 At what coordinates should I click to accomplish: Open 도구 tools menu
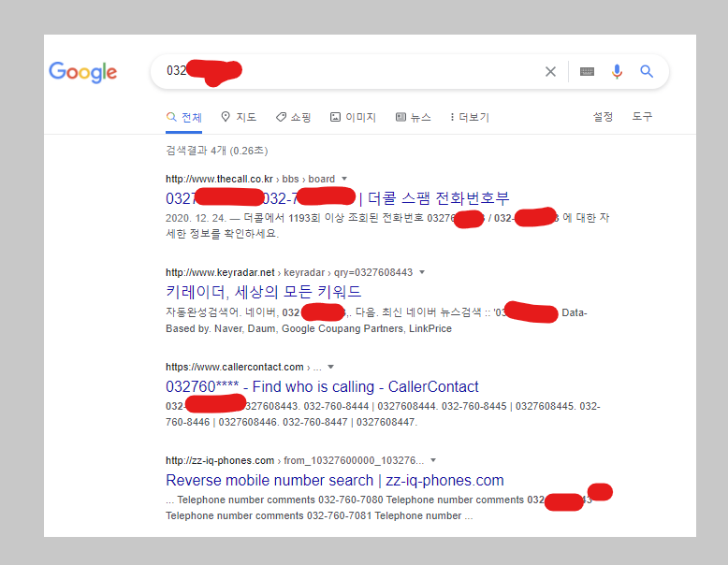tap(642, 117)
